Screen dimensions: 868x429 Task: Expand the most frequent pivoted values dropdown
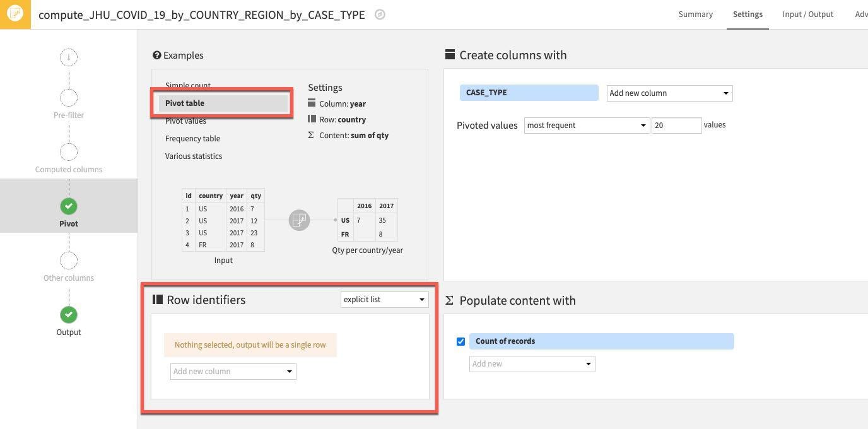pos(586,126)
